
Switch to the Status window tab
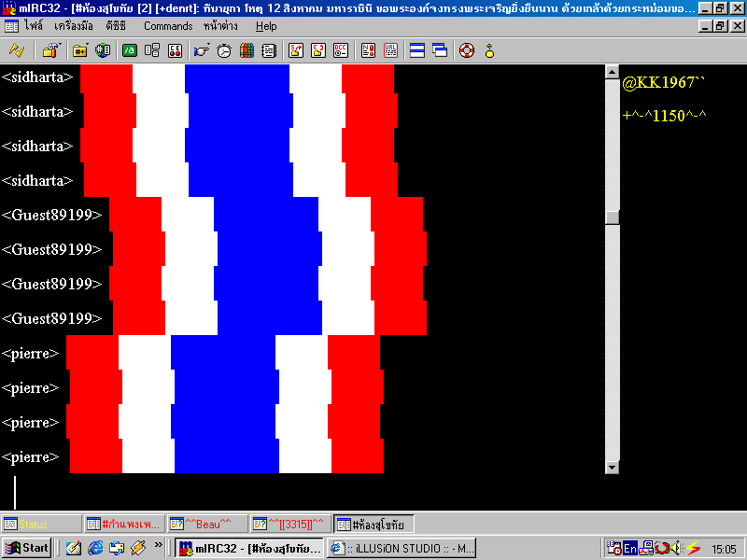[41, 525]
